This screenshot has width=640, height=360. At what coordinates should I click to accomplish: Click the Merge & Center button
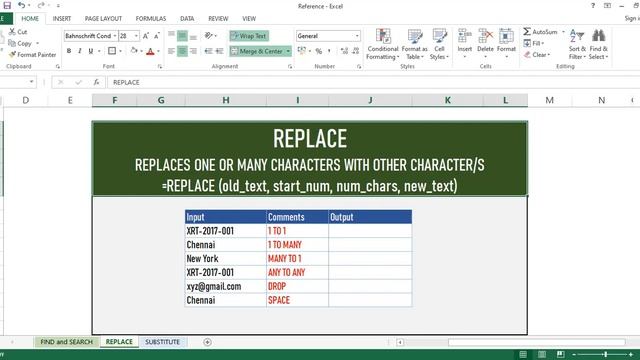[257, 51]
